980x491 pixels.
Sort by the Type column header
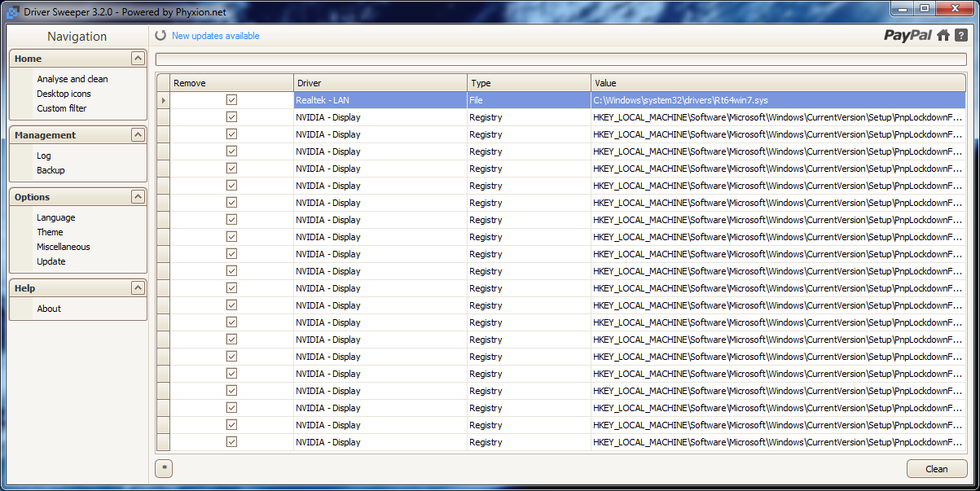coord(529,82)
